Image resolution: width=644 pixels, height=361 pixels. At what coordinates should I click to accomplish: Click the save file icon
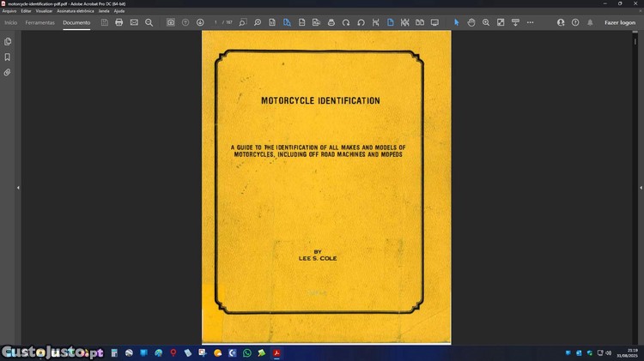coord(105,22)
